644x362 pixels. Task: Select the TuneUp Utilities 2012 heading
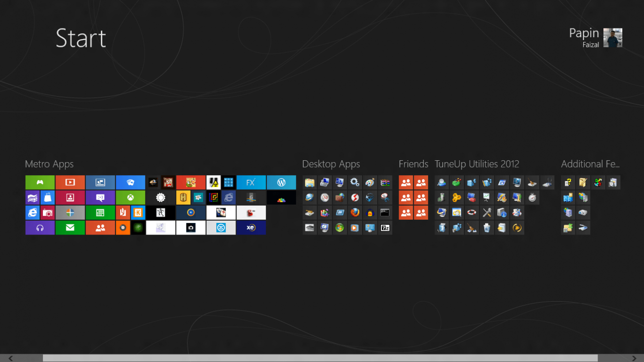coord(477,164)
